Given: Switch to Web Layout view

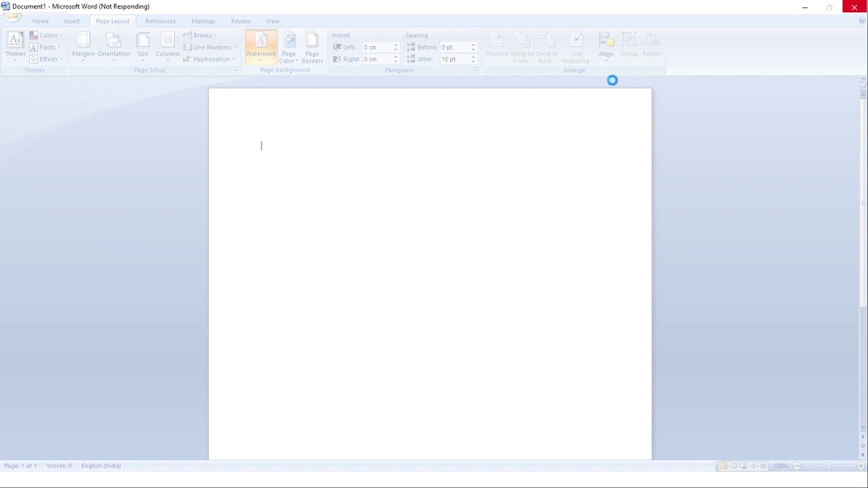Looking at the screenshot, I should coord(743,466).
